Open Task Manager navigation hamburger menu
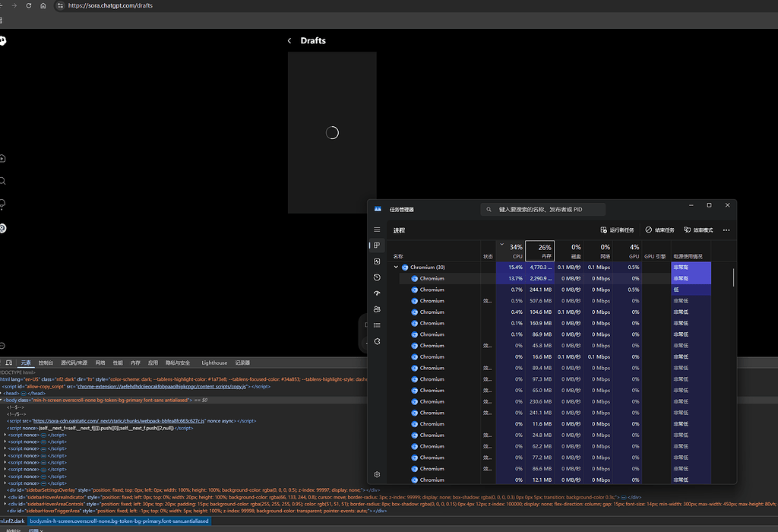778x532 pixels. [377, 230]
